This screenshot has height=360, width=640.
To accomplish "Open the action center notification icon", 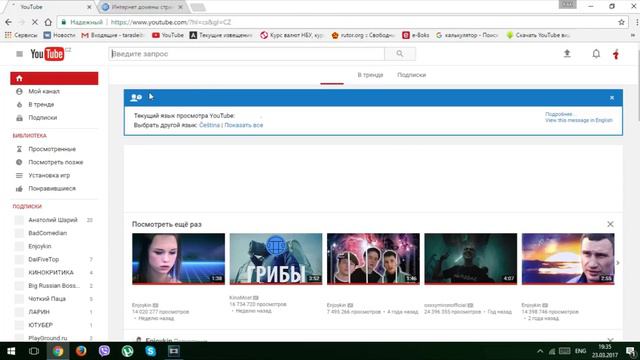I will coord(631,351).
